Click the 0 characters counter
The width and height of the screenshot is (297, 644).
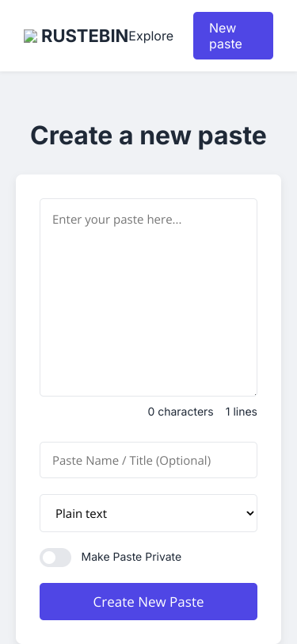coord(181,412)
